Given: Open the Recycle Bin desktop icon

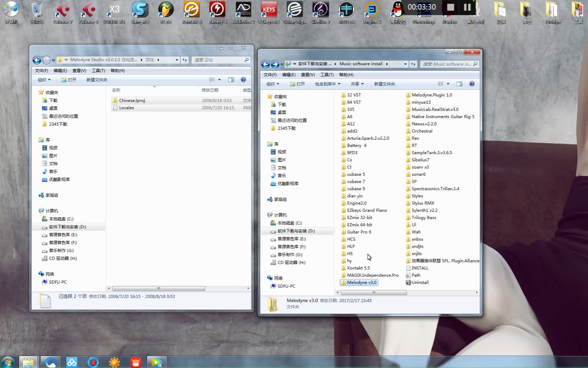Looking at the screenshot, I should [37, 13].
